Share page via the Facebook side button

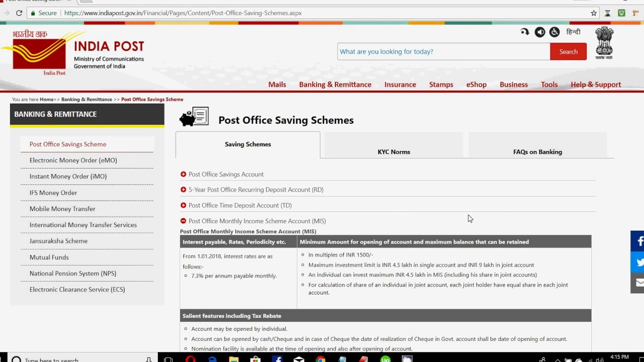coord(638,241)
